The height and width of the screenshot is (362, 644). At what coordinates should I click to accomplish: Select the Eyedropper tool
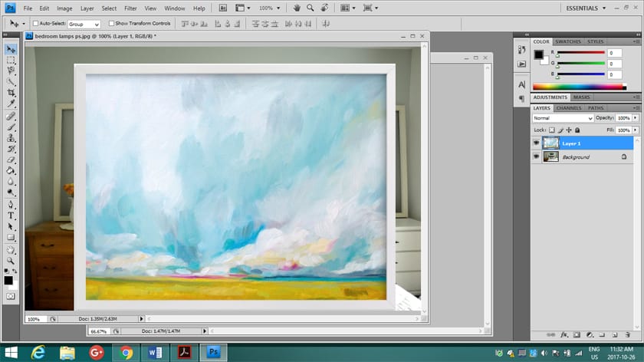tap(11, 104)
